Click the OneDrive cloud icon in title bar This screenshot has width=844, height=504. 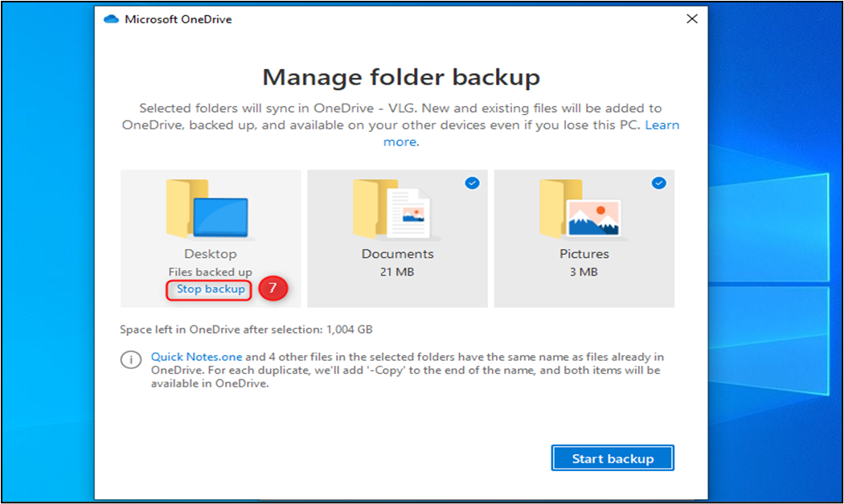pyautogui.click(x=112, y=19)
